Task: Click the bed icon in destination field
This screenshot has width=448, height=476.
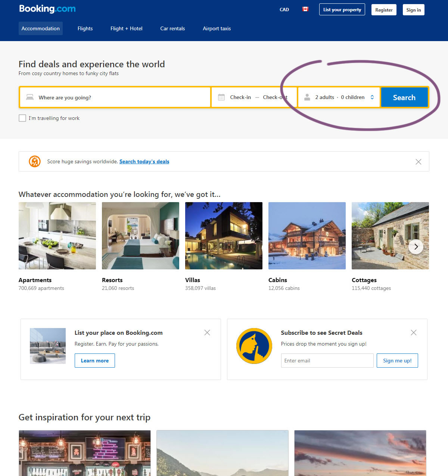Action: coord(30,97)
